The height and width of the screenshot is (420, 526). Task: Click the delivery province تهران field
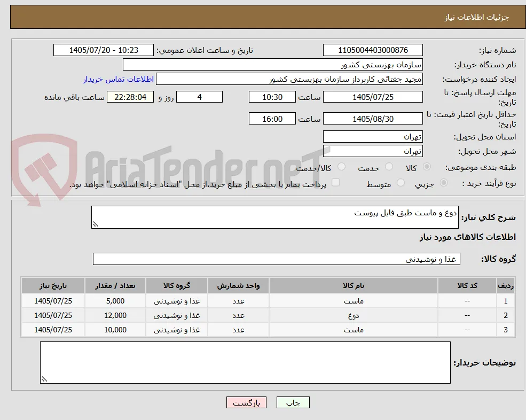(373, 137)
